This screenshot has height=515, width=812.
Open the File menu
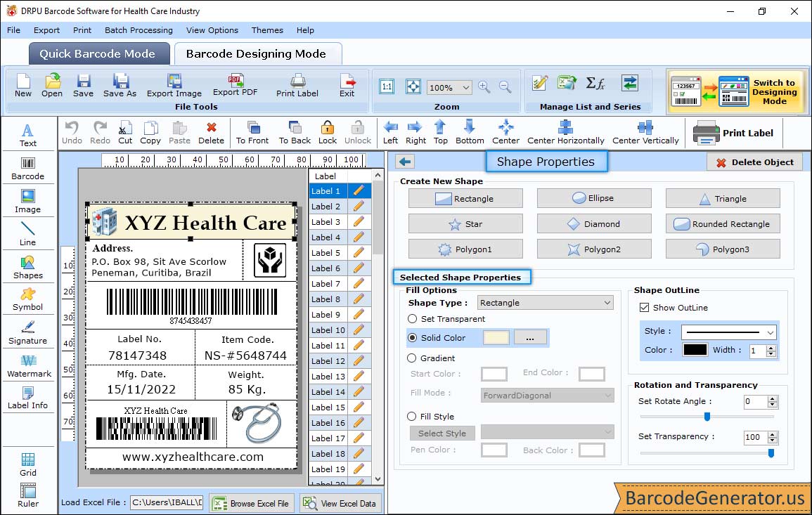(14, 30)
